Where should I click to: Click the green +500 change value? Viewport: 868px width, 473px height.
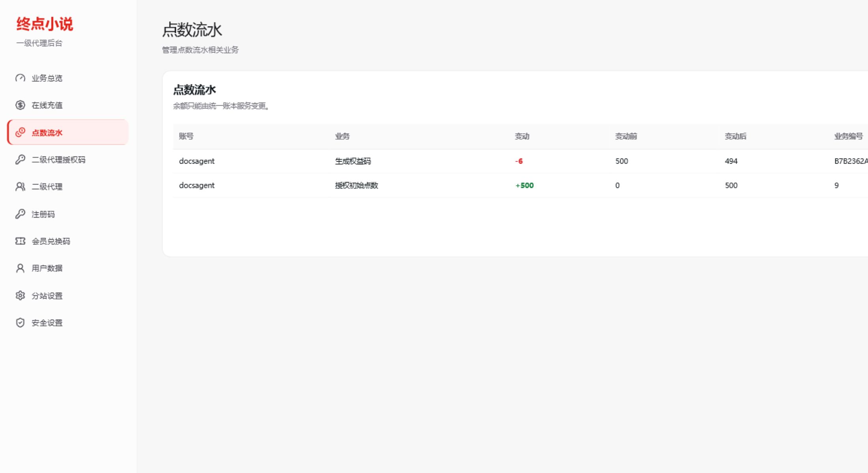(524, 186)
